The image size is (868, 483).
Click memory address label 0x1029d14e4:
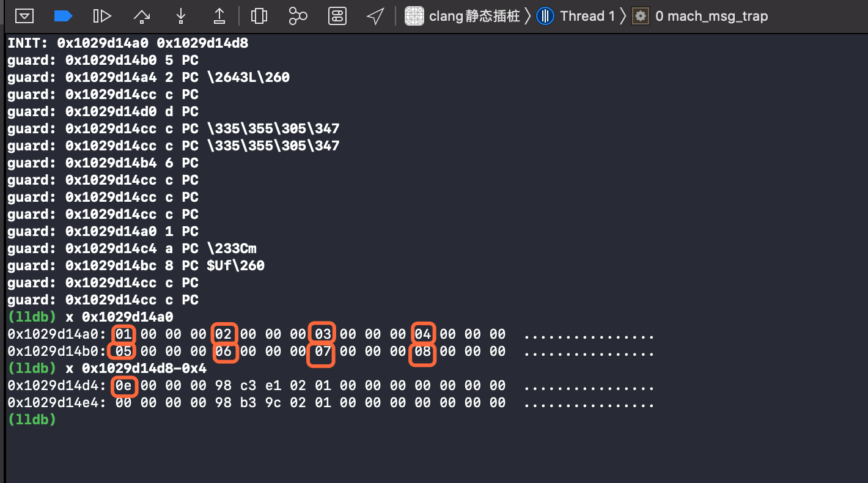point(57,403)
